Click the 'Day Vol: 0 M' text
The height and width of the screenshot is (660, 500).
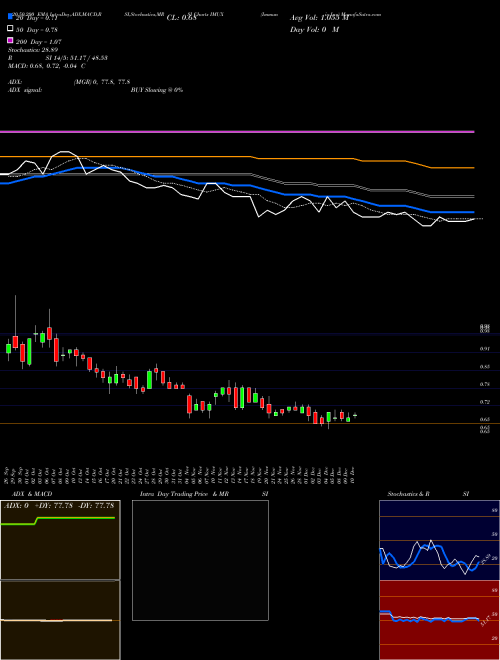click(314, 30)
